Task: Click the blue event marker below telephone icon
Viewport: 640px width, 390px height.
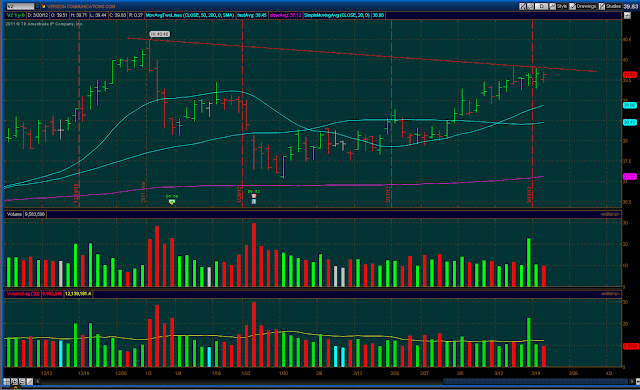Action: [254, 202]
